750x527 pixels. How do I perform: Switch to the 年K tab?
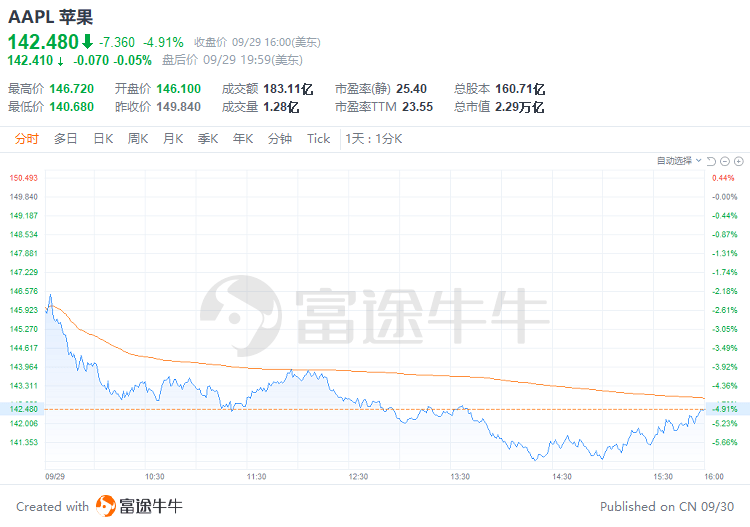243,139
